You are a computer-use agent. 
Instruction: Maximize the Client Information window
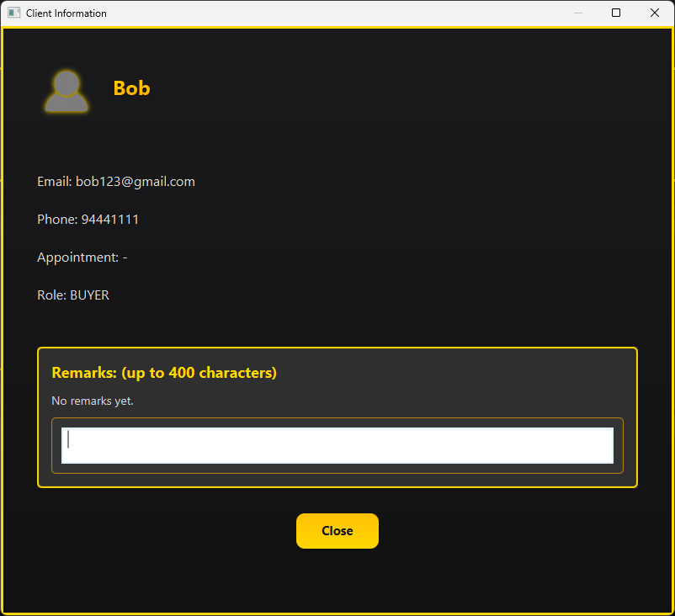[616, 13]
